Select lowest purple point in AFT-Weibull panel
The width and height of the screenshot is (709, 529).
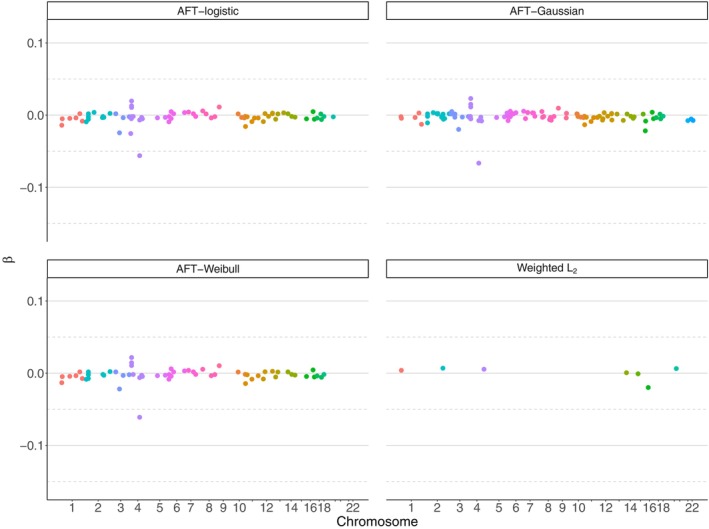click(139, 417)
